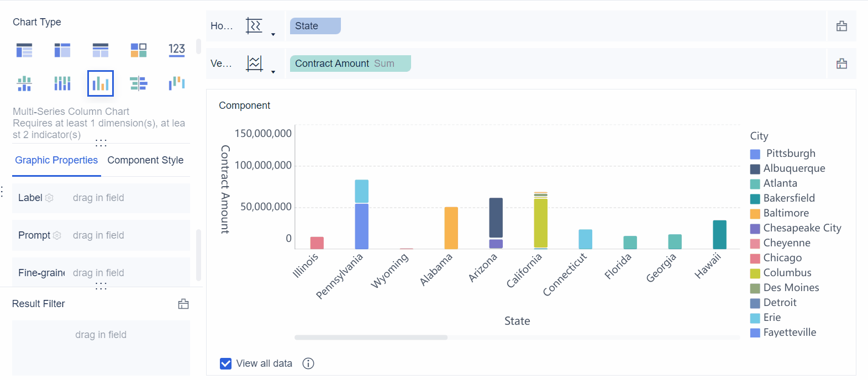Open the horizontal axis dropdown arrow
The image size is (868, 380).
pos(273,34)
